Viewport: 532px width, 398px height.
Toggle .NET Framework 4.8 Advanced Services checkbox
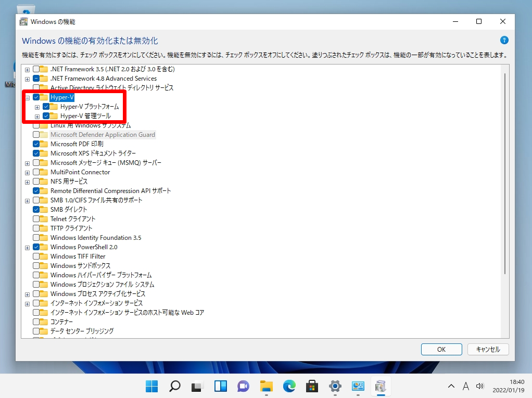[x=36, y=79]
